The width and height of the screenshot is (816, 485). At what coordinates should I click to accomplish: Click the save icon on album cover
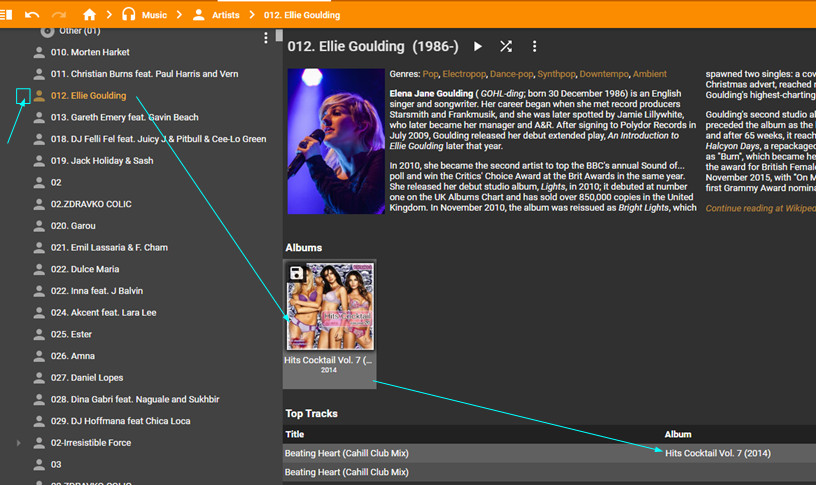[297, 273]
